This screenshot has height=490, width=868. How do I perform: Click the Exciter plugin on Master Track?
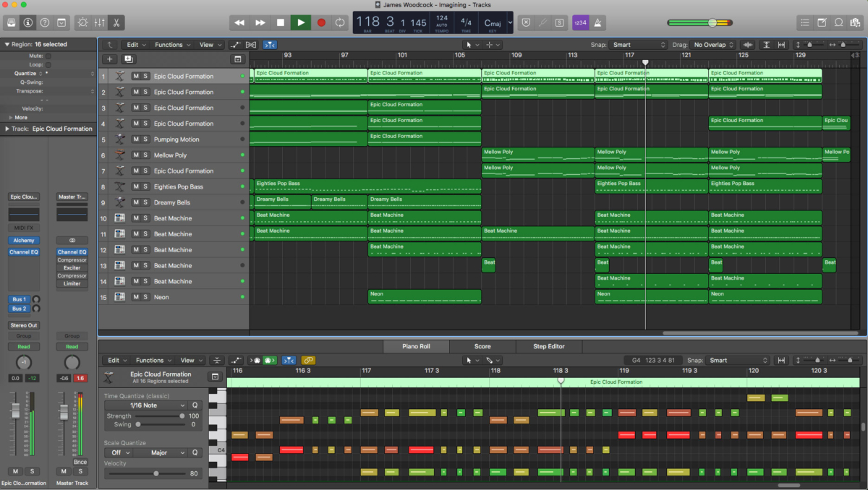tap(72, 268)
